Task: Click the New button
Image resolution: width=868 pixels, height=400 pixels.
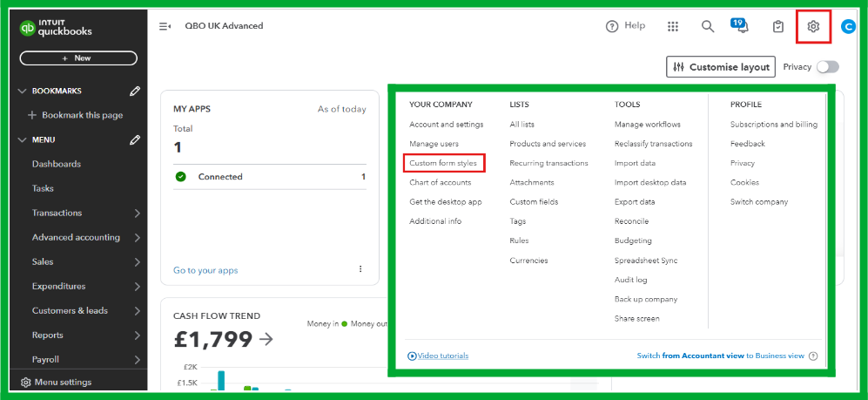Action: pyautogui.click(x=78, y=58)
